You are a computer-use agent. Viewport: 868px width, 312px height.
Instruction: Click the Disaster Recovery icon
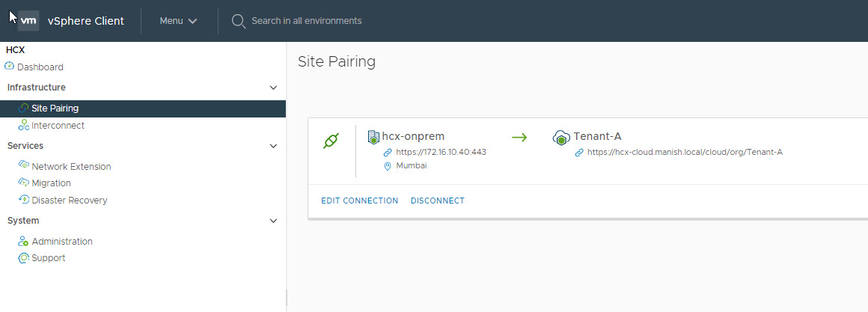(x=23, y=200)
